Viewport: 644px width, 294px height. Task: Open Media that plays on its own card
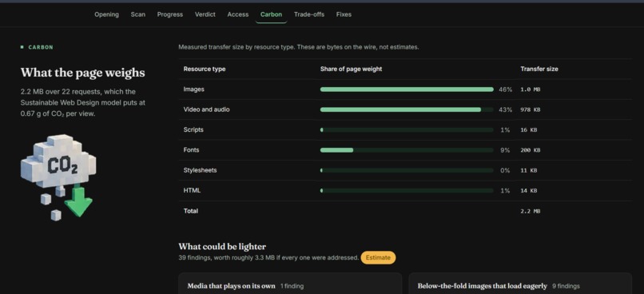coord(290,284)
